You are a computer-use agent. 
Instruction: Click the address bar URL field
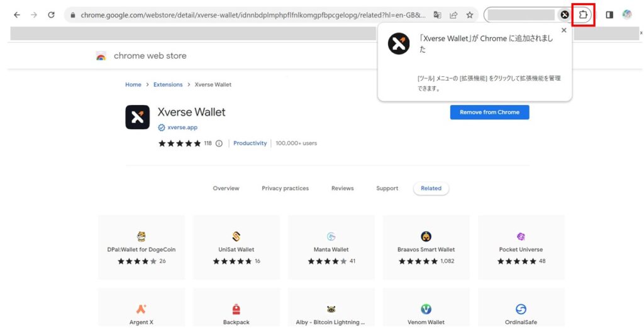[253, 15]
